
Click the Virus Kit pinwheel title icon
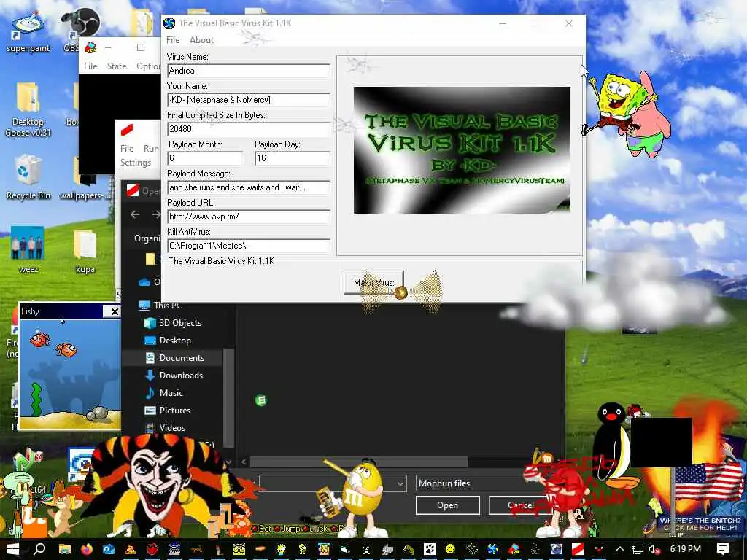(x=169, y=23)
